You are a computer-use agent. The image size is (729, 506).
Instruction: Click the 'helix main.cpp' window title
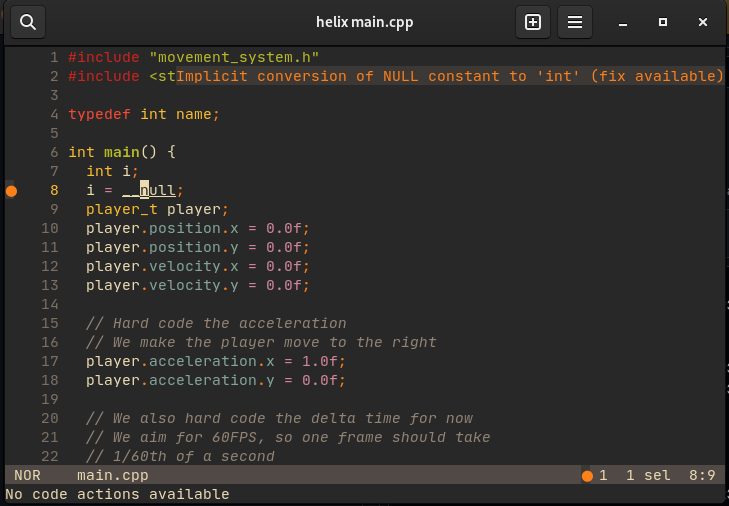pos(364,22)
